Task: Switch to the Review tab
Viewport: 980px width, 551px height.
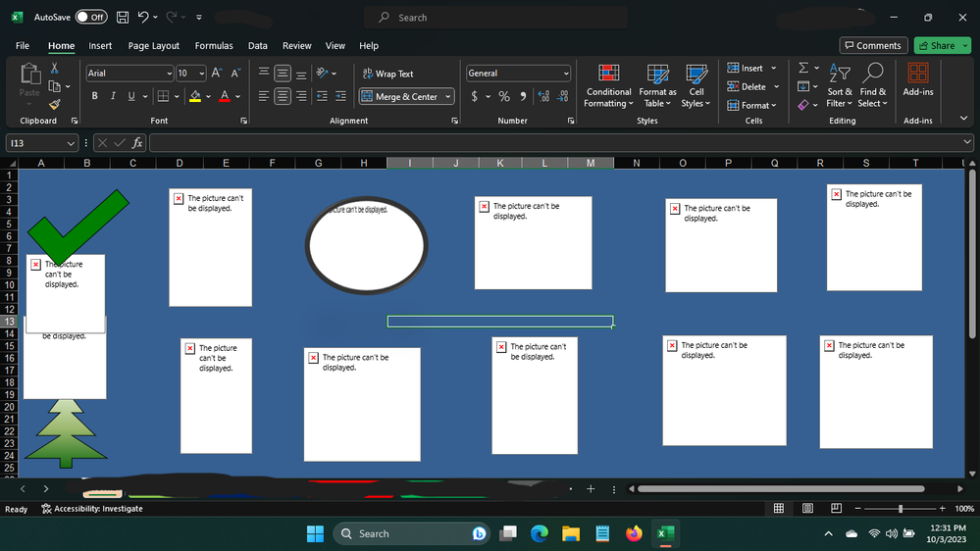Action: (x=297, y=46)
